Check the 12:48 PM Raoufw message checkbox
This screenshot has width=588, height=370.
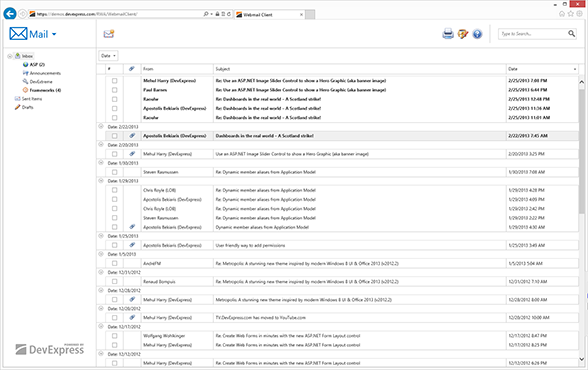(114, 99)
